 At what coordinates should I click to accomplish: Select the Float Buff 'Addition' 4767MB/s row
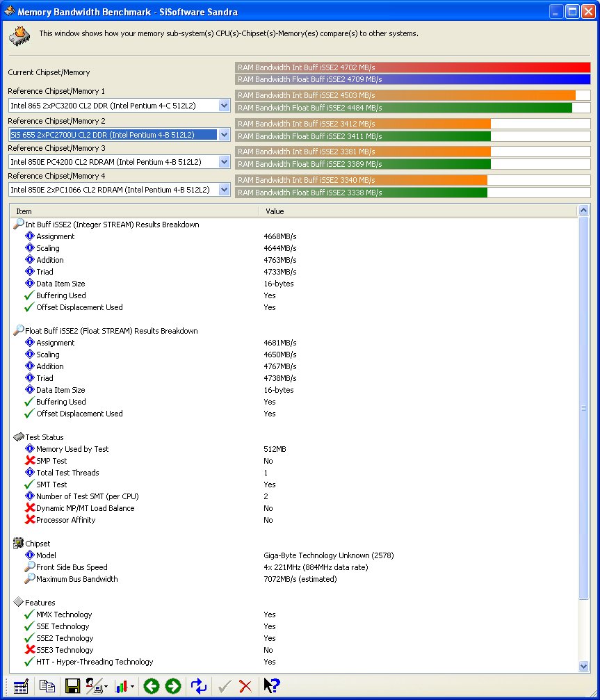pyautogui.click(x=293, y=366)
